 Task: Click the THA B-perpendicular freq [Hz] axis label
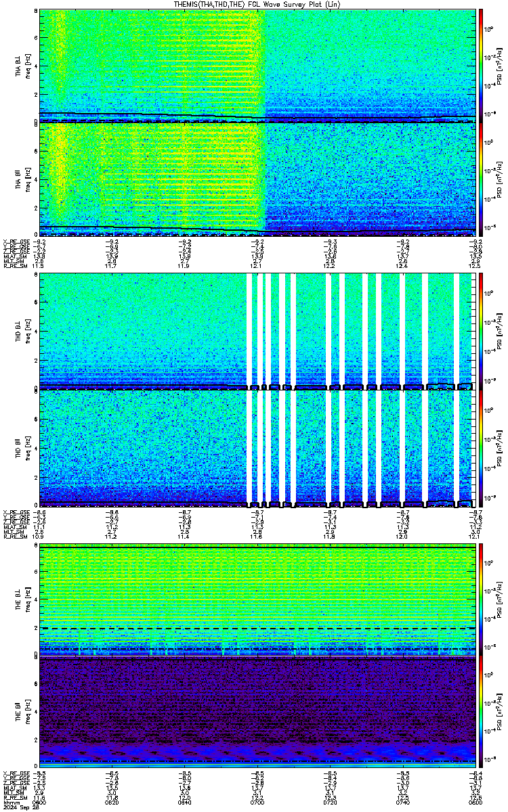[x=28, y=66]
